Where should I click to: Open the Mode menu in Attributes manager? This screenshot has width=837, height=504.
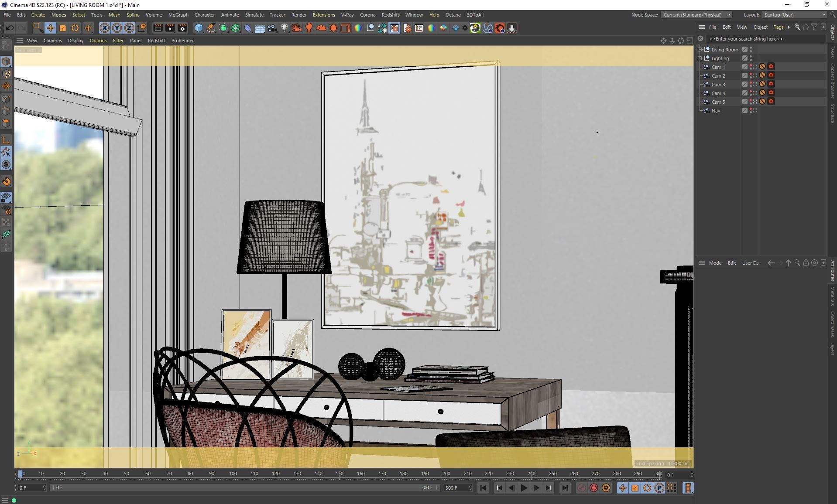[x=715, y=263]
